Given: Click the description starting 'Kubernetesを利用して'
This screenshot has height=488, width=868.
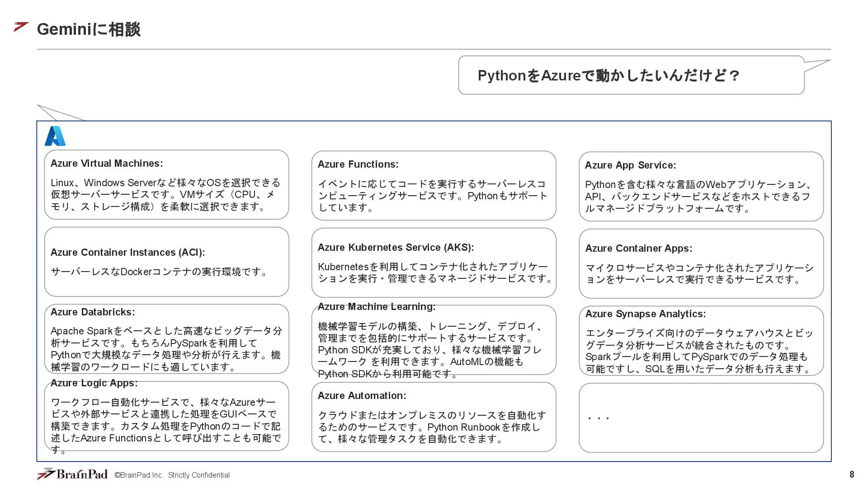Looking at the screenshot, I should pos(435,272).
